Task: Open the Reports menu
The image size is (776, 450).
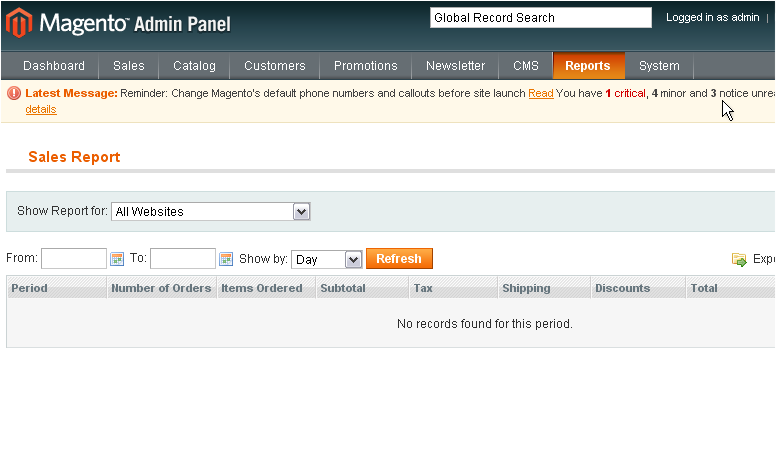Action: (588, 66)
